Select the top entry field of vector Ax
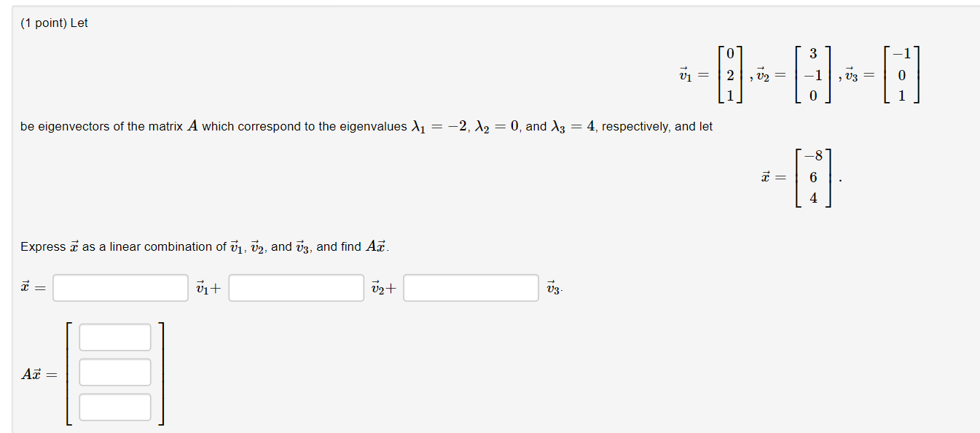The width and height of the screenshot is (980, 433). [x=114, y=337]
